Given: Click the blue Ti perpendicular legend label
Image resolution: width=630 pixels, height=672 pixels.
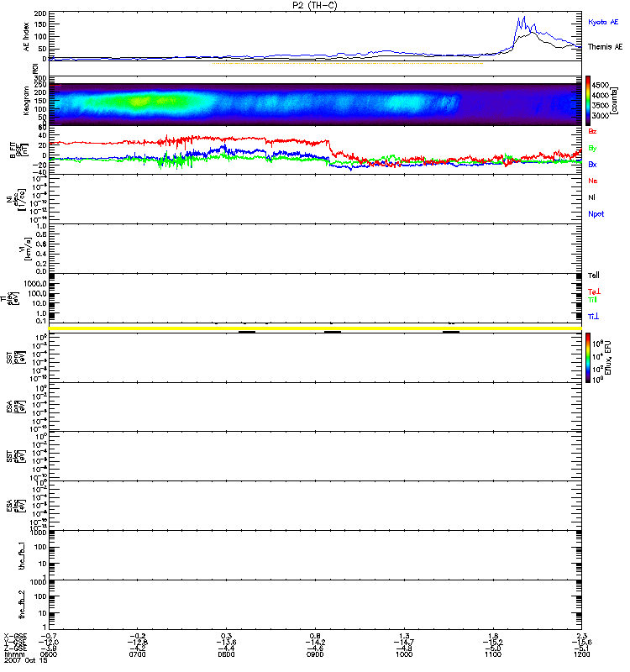Looking at the screenshot, I should [593, 317].
